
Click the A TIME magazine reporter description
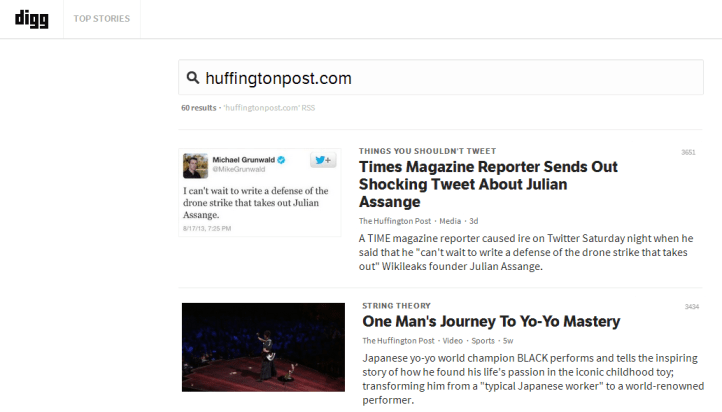[526, 252]
